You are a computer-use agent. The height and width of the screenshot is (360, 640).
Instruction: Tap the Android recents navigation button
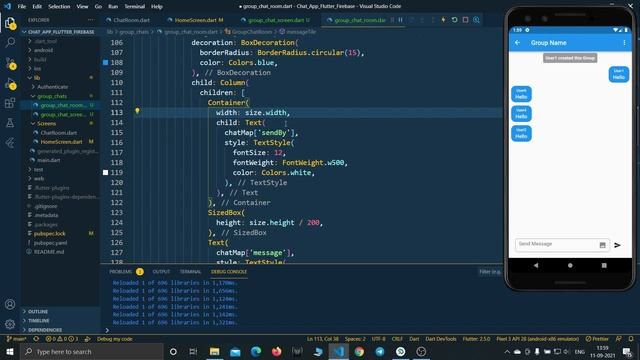coord(604,265)
